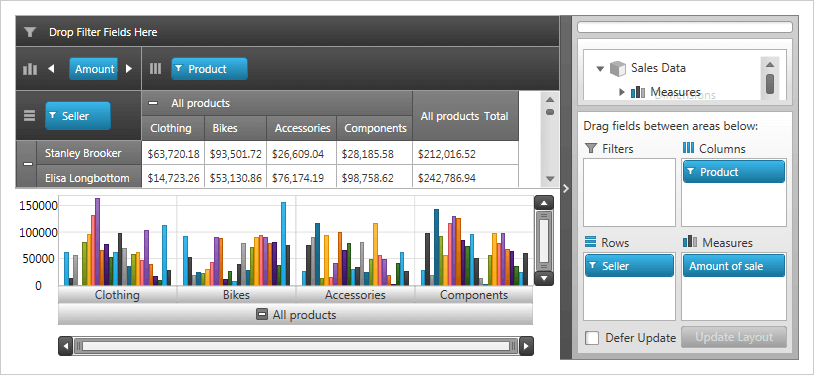The height and width of the screenshot is (375, 814).
Task: Click the pivot grid vertical scroll thumb
Action: (550, 112)
